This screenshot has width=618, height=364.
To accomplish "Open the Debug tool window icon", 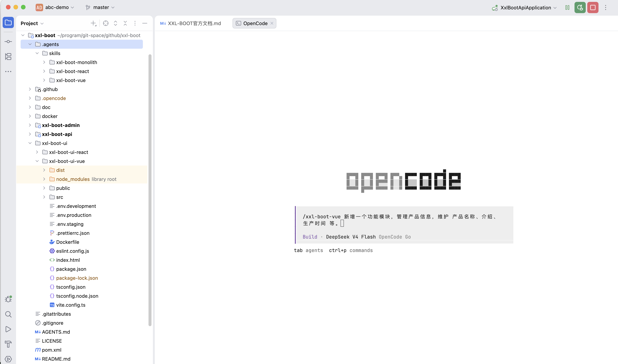I will tap(8, 299).
